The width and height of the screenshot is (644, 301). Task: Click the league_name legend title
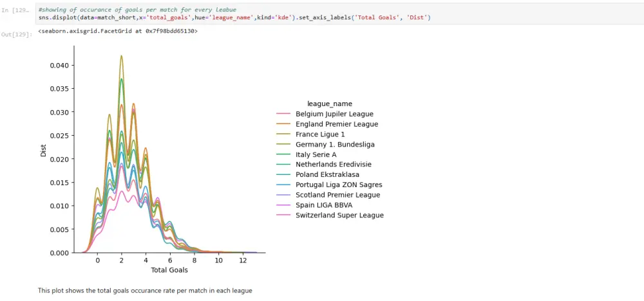(x=329, y=104)
